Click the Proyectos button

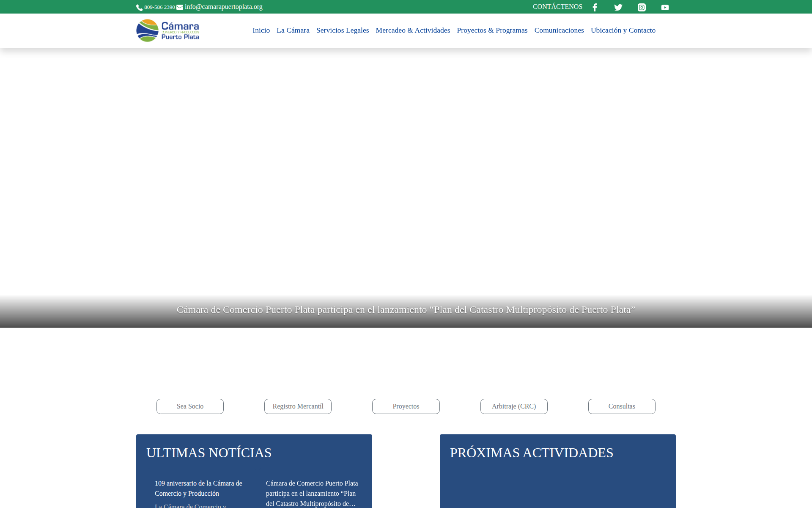pyautogui.click(x=406, y=406)
